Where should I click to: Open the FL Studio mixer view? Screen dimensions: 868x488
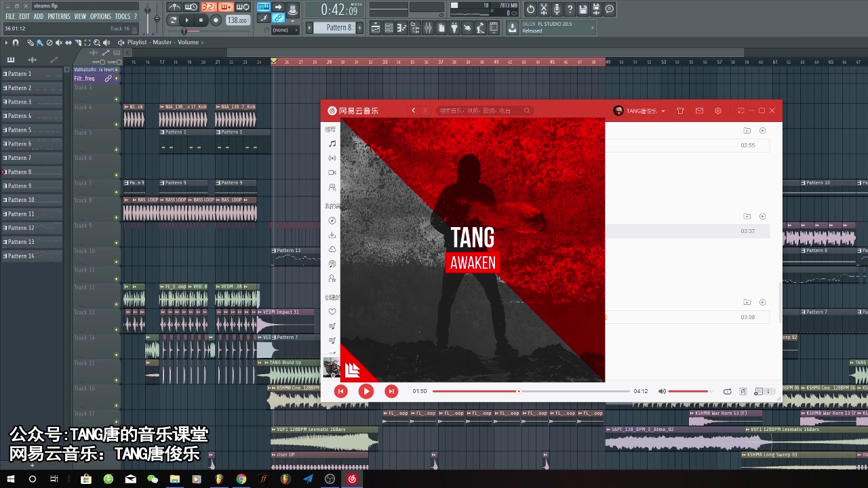(x=428, y=28)
